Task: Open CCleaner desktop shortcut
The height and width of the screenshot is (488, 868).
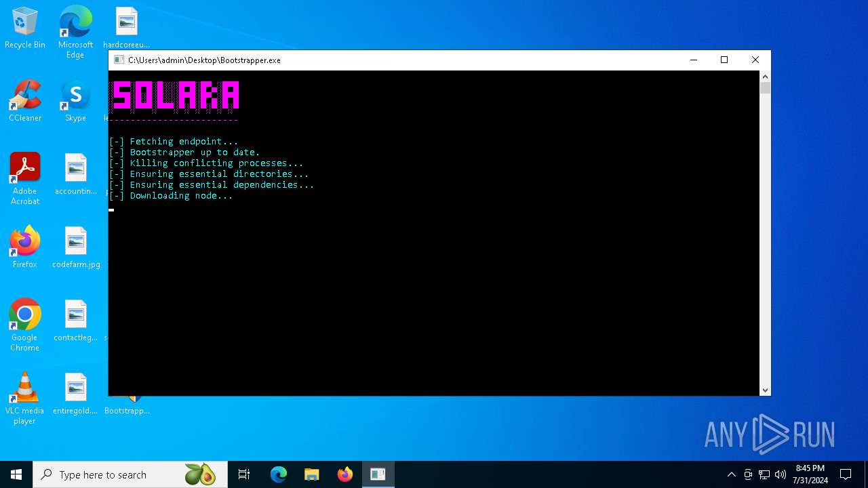Action: coord(25,101)
